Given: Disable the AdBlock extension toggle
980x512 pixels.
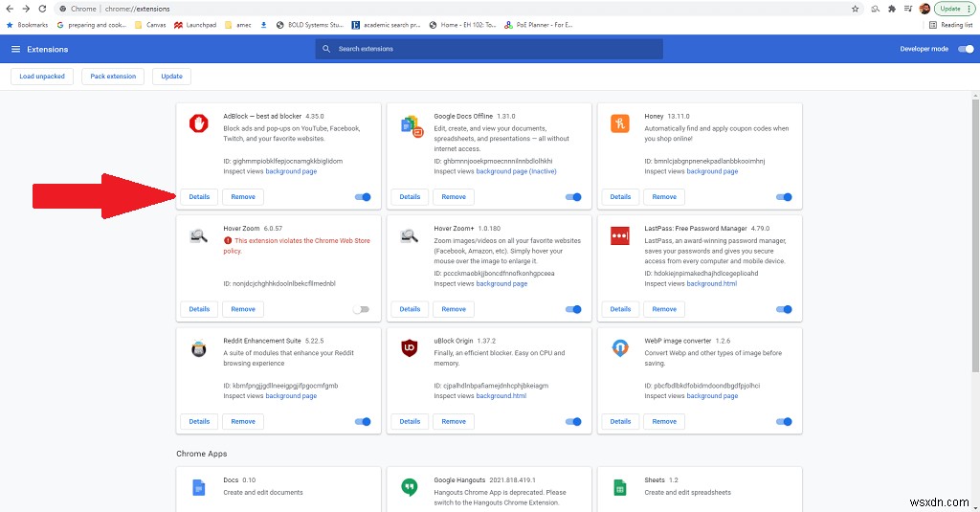Looking at the screenshot, I should [x=363, y=197].
